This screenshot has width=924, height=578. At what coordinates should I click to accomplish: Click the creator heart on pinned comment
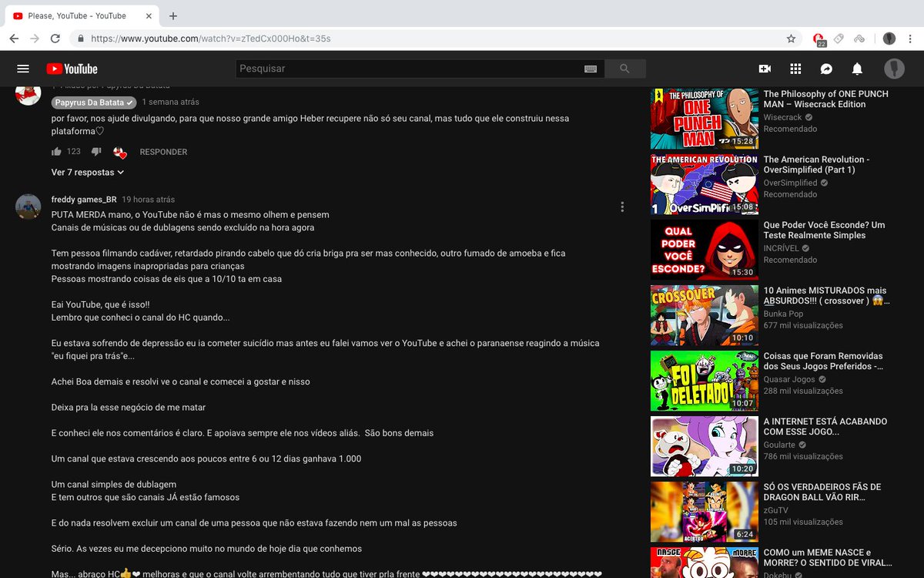pos(119,152)
